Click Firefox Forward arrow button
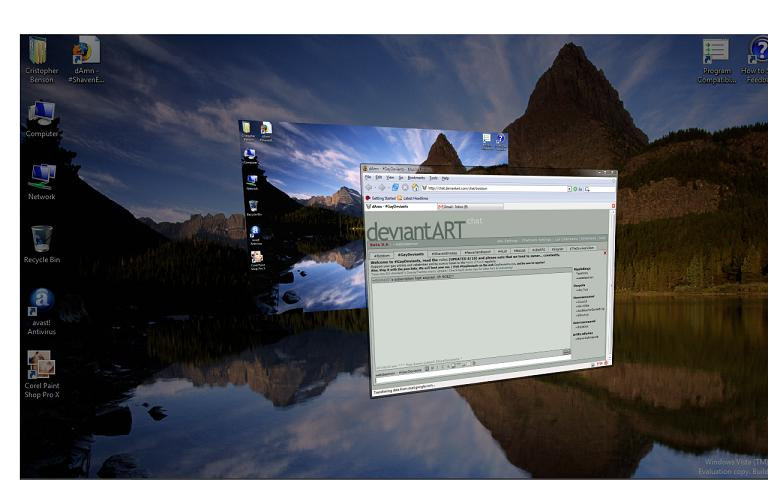768x480 pixels. tap(382, 187)
